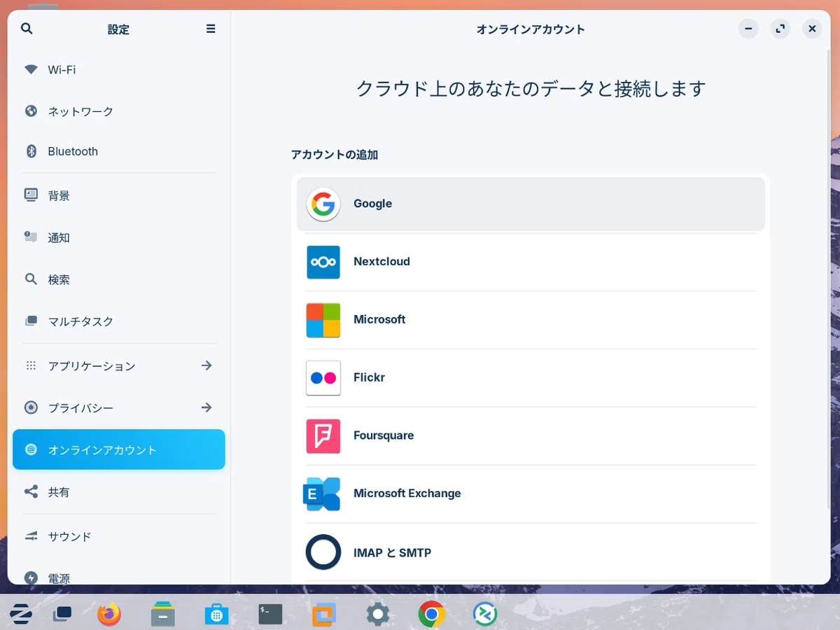
Task: Add a Foursquare account
Action: click(531, 436)
